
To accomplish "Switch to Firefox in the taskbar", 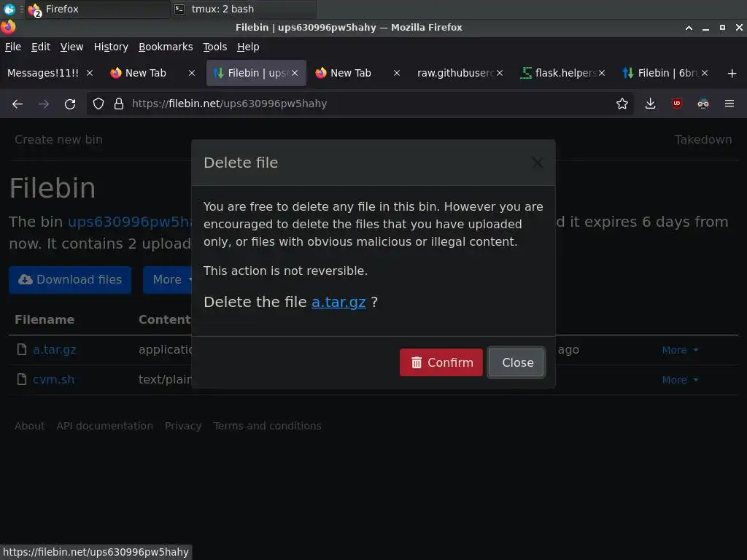I will pyautogui.click(x=98, y=9).
